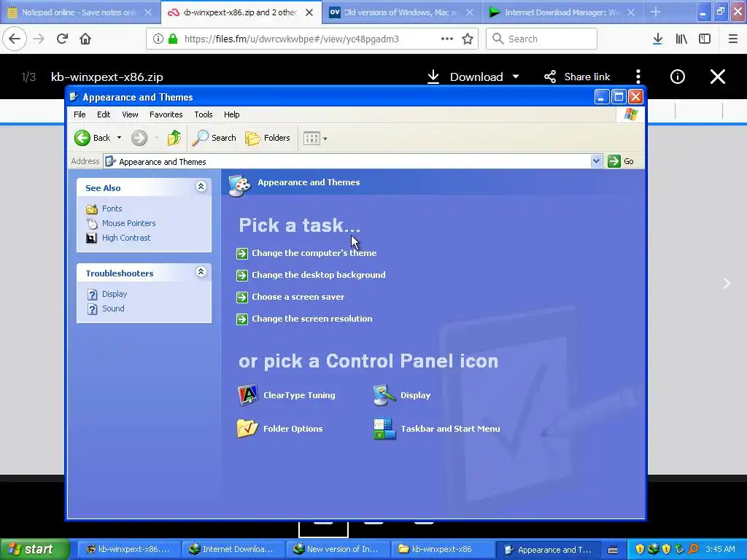Expand the Address bar dropdown

click(596, 161)
